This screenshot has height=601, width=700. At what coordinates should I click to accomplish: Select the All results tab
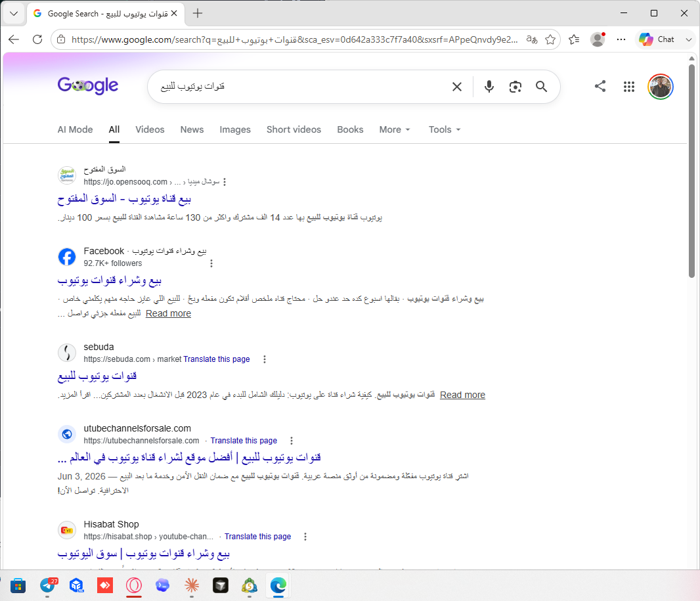tap(114, 129)
